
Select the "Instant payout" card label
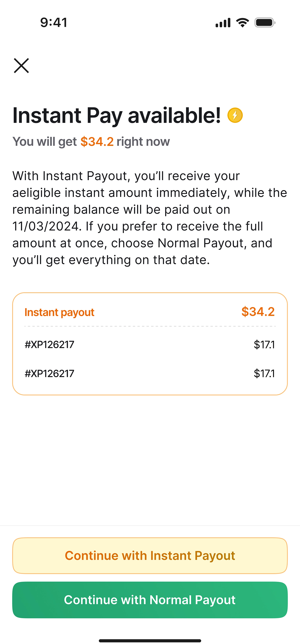click(x=59, y=312)
